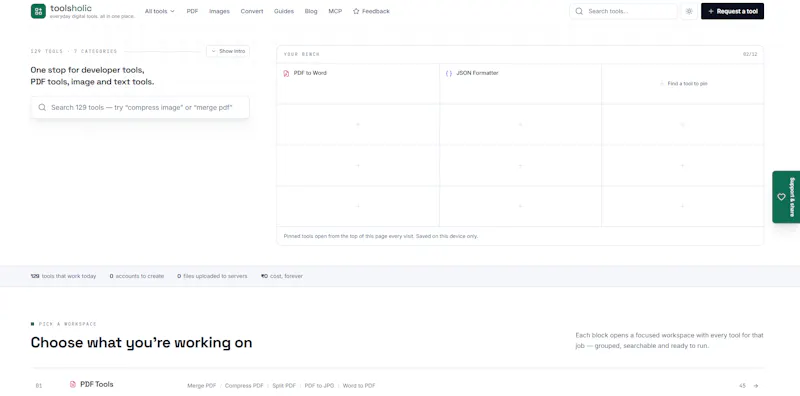Screen dimensions: 800x396
Task: Click the Compress PDF quick link
Action: 244,386
